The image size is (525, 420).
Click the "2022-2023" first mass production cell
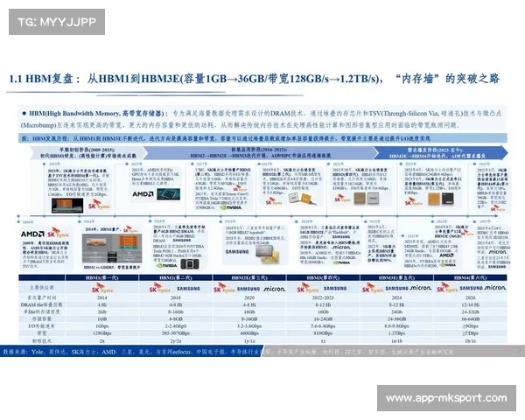(x=323, y=297)
